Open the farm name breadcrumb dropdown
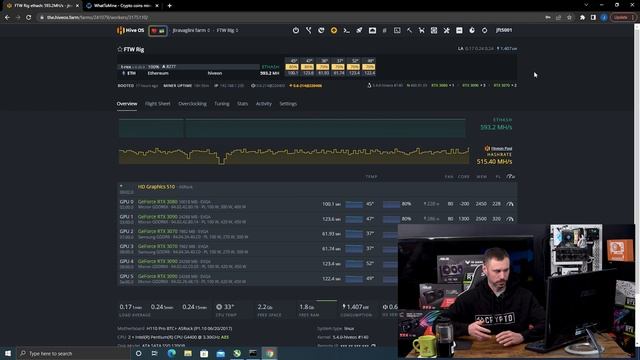The height and width of the screenshot is (360, 640). [191, 30]
